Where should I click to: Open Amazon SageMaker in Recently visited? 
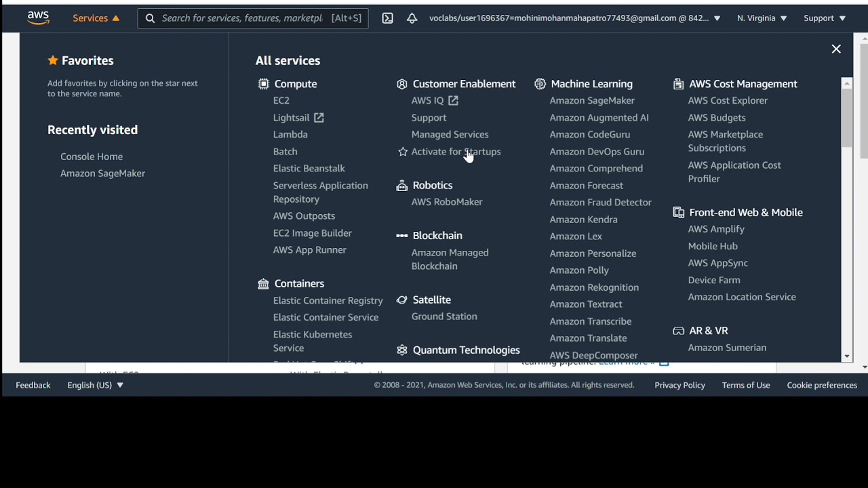(102, 174)
